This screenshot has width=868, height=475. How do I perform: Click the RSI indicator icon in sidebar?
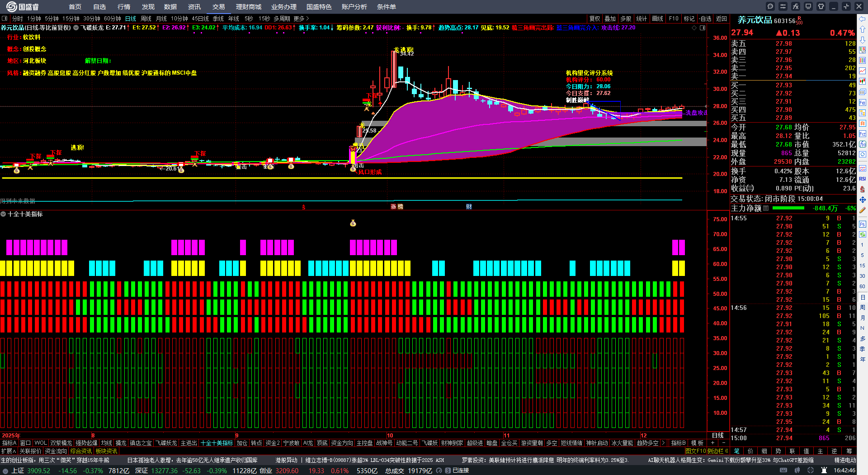(x=863, y=179)
